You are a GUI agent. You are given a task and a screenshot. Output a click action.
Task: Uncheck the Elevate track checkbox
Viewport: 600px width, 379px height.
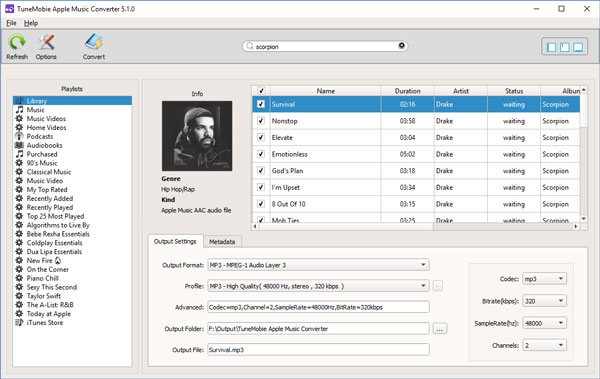coord(261,137)
